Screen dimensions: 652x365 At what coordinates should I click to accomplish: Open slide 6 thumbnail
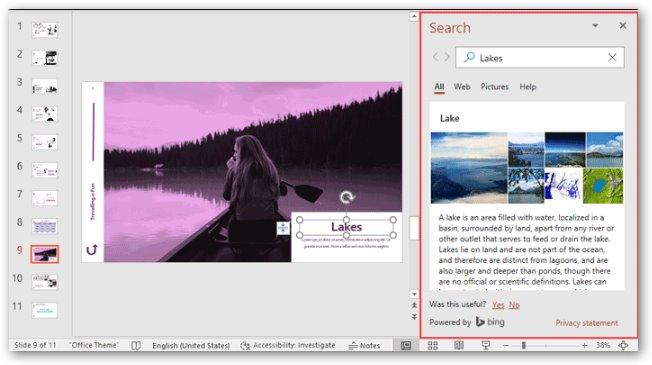click(x=44, y=170)
